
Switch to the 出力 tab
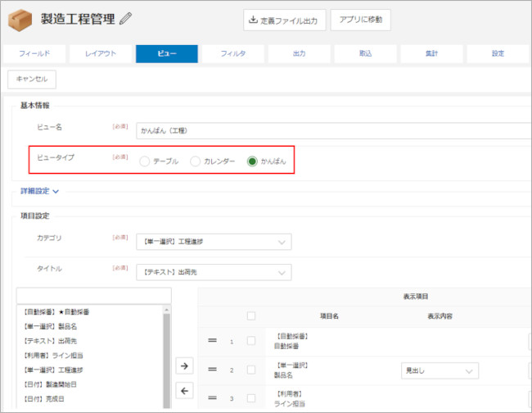click(300, 53)
